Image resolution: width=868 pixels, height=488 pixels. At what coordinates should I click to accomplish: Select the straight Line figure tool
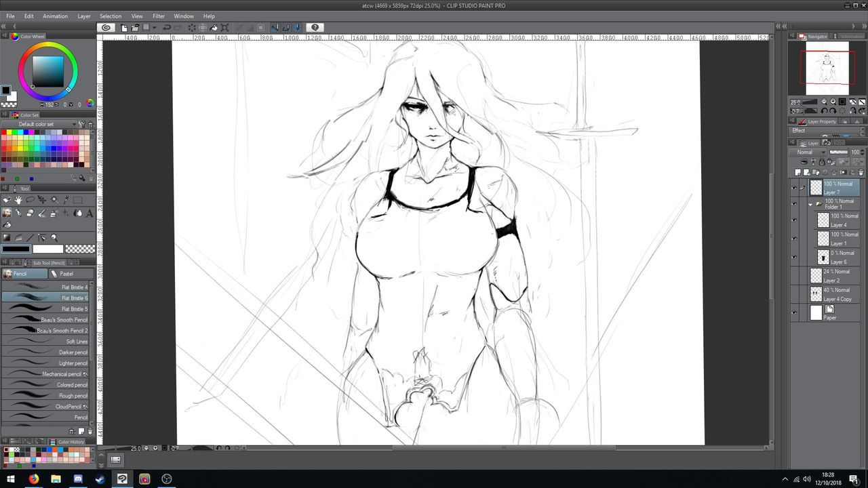pyautogui.click(x=30, y=237)
